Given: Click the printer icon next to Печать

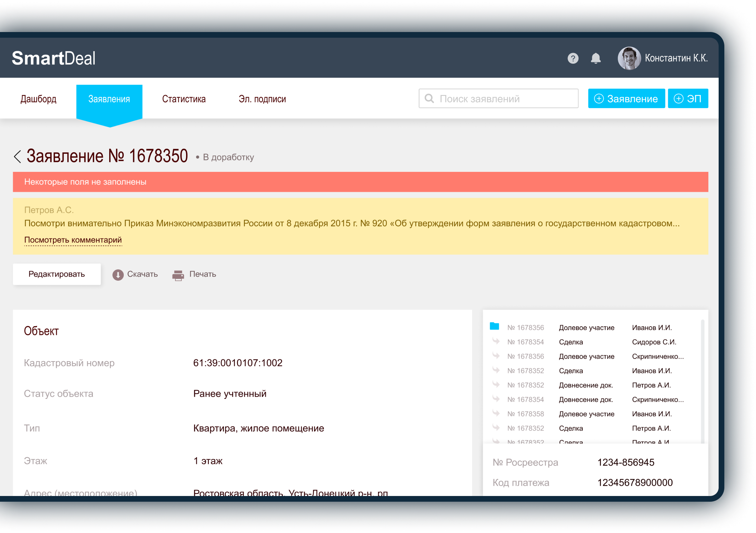Looking at the screenshot, I should (x=178, y=275).
